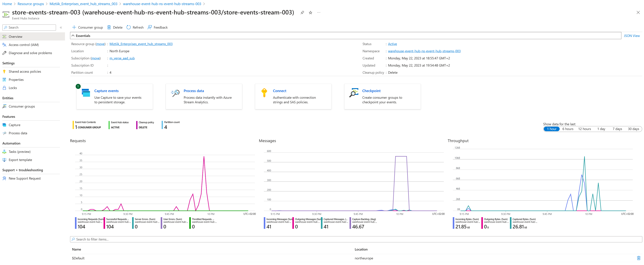
Task: Click the Delete trash icon in toolbar
Action: click(109, 27)
